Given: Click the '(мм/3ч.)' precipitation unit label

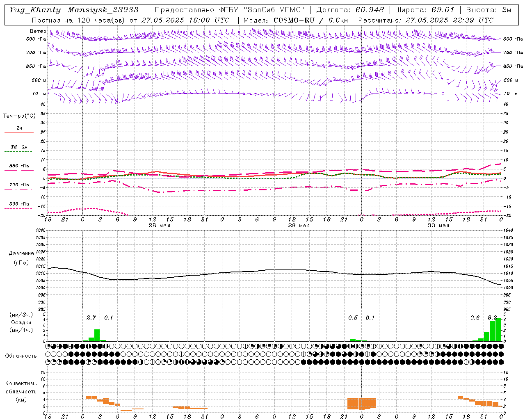Looking at the screenshot, I should pos(21,315).
